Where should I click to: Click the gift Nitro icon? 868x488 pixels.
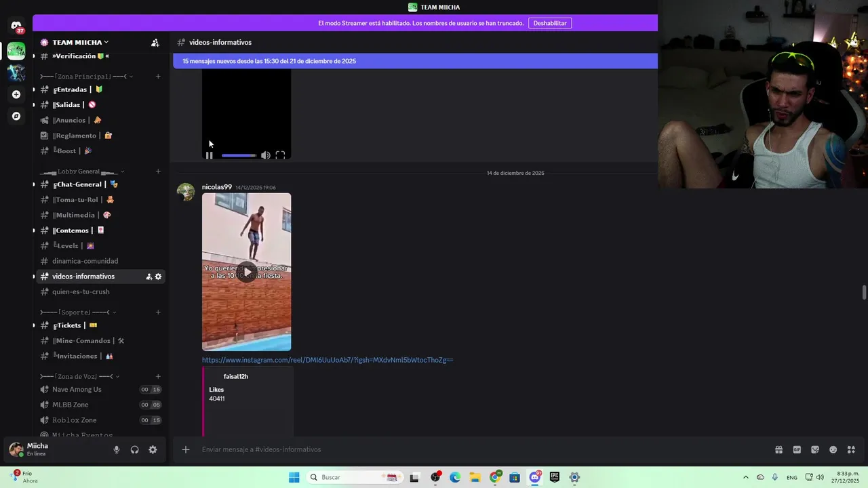click(x=778, y=449)
